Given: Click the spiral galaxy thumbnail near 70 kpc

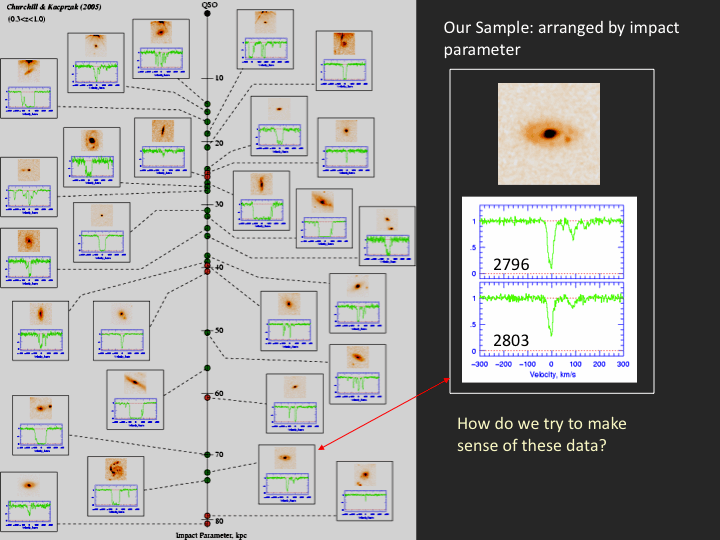Looking at the screenshot, I should click(x=113, y=470).
